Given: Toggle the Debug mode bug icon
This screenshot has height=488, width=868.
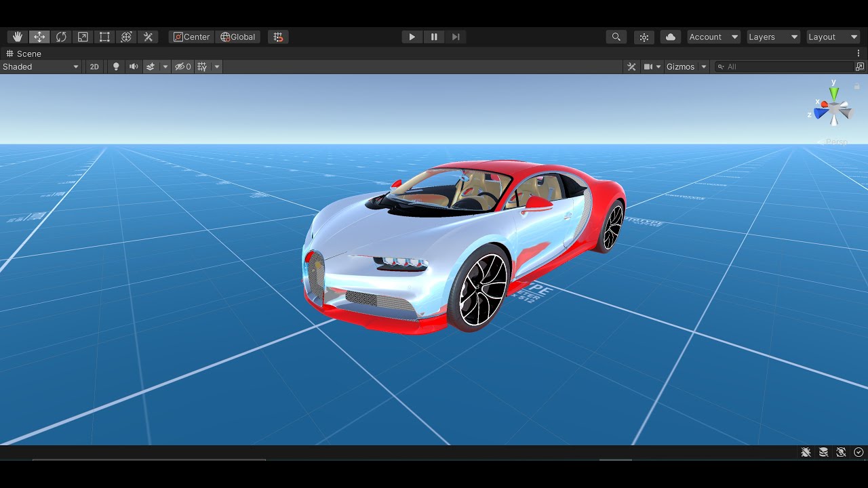Looking at the screenshot, I should (806, 452).
